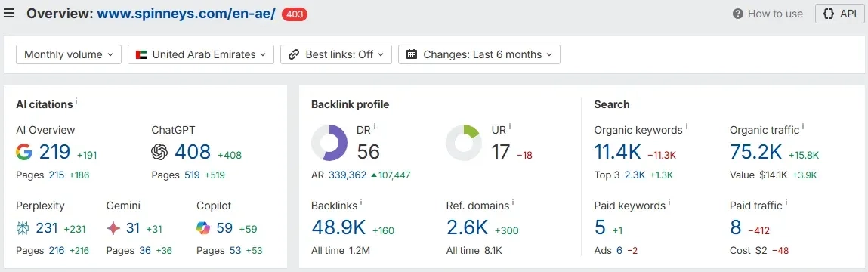The image size is (868, 272).
Task: Click the How to use question icon
Action: pyautogui.click(x=737, y=14)
